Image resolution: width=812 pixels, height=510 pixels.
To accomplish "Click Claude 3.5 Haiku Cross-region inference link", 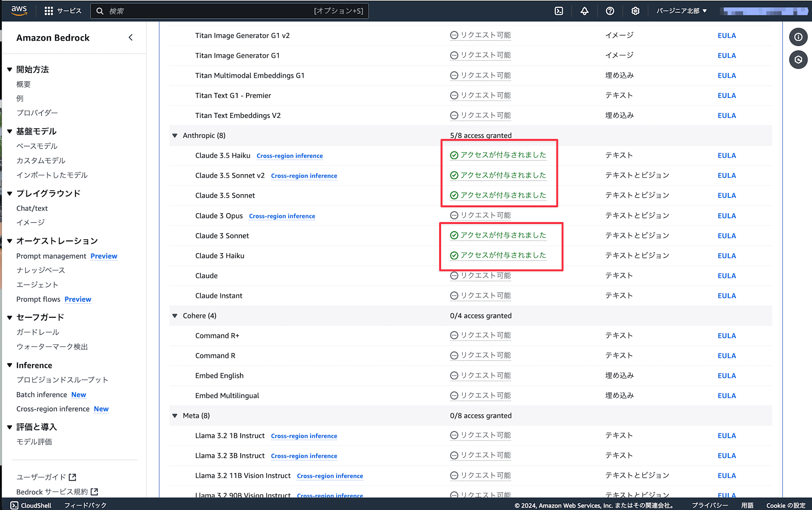I will (289, 156).
